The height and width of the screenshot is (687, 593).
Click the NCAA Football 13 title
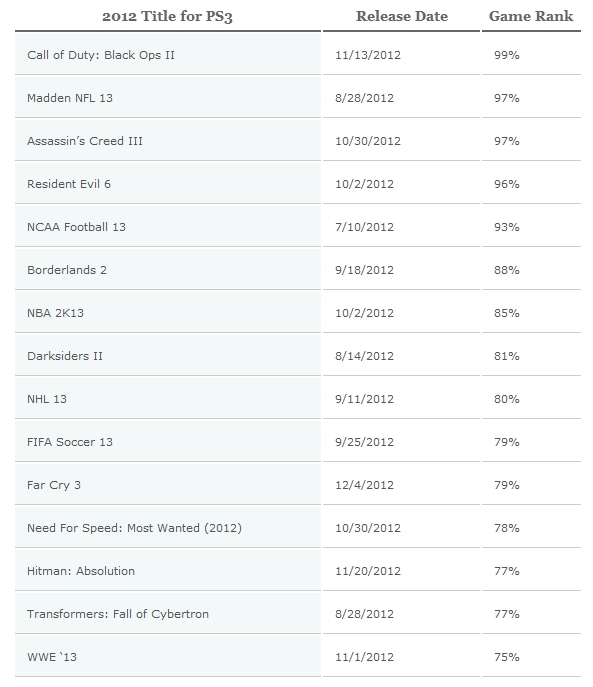point(76,227)
